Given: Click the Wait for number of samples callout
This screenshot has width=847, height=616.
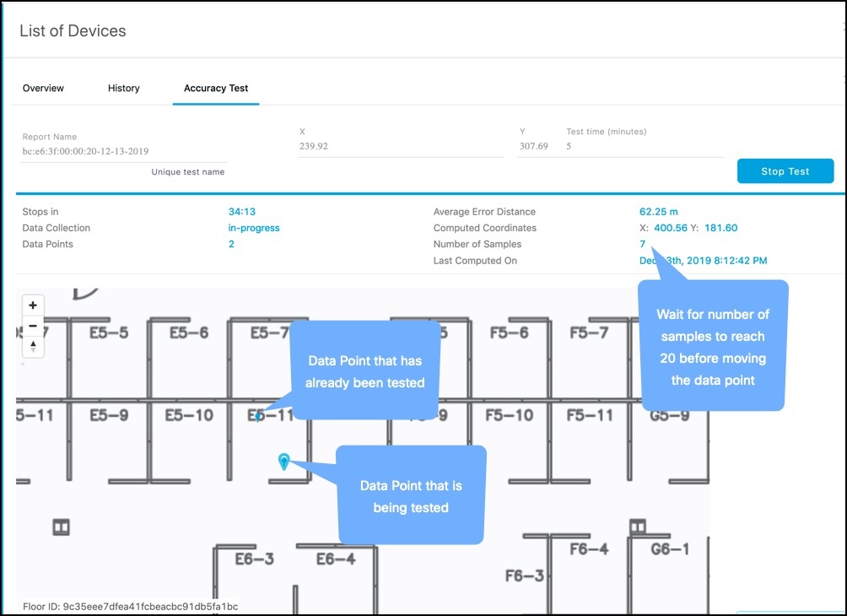Looking at the screenshot, I should tap(713, 344).
